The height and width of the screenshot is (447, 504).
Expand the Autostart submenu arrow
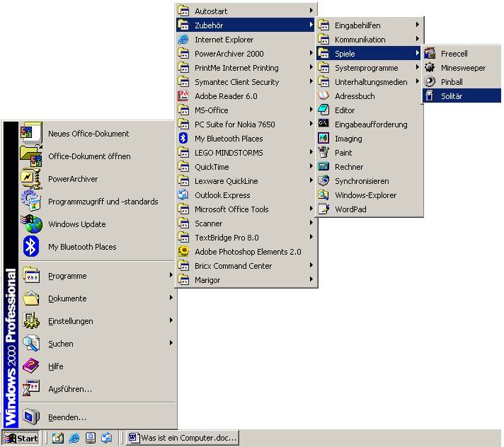[x=311, y=11]
